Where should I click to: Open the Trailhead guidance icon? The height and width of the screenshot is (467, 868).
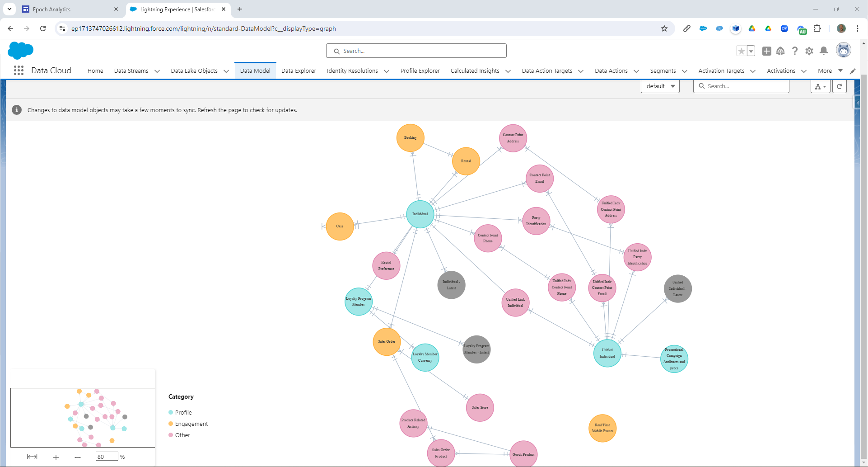tap(780, 51)
